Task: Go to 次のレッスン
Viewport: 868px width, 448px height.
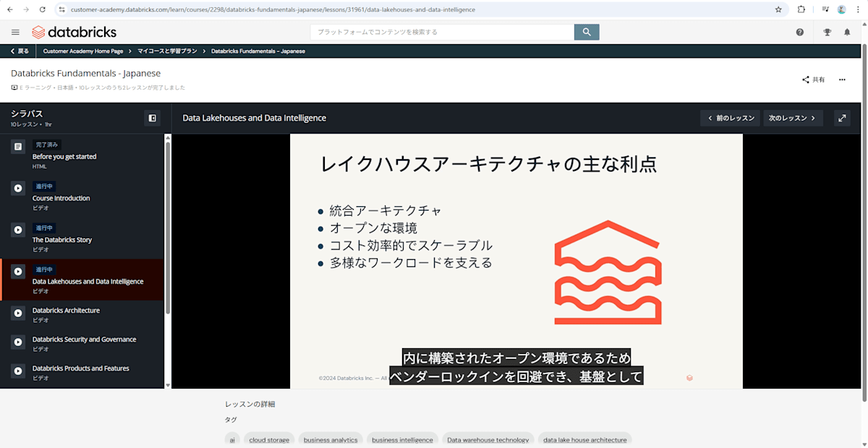Action: 793,118
